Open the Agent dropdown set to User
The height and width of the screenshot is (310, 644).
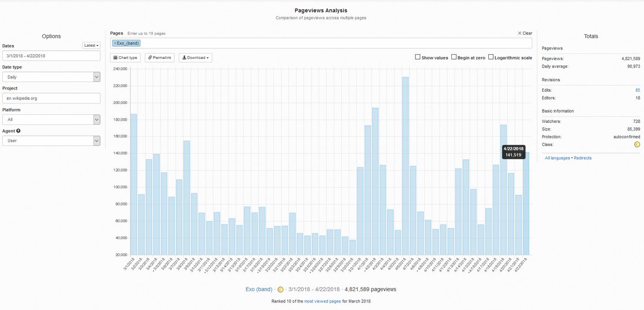pos(52,141)
